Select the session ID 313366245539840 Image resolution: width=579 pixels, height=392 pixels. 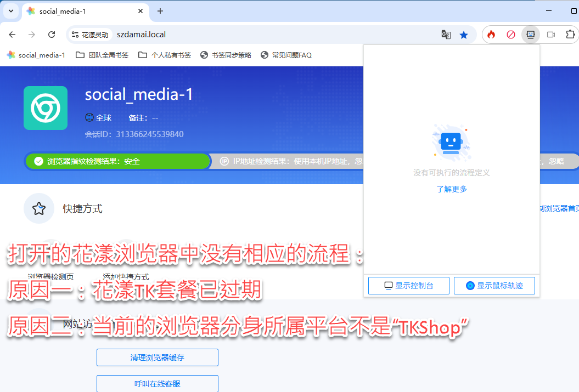149,134
